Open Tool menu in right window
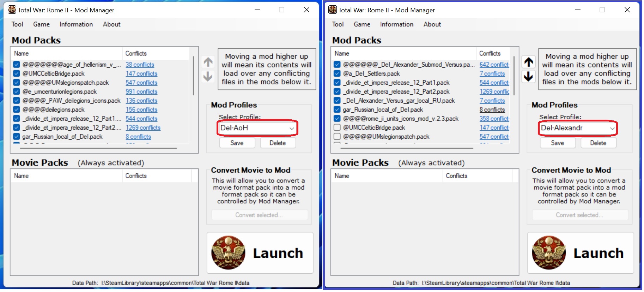 338,24
